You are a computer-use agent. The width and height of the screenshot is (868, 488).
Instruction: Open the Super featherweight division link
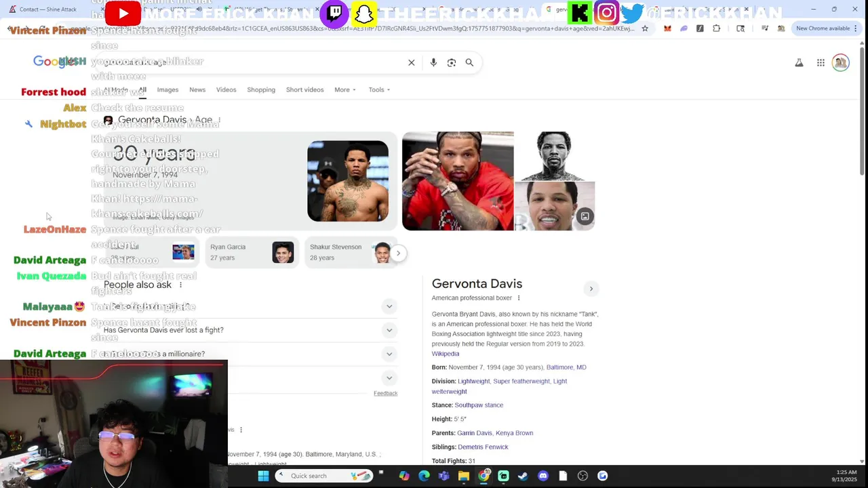(x=521, y=382)
